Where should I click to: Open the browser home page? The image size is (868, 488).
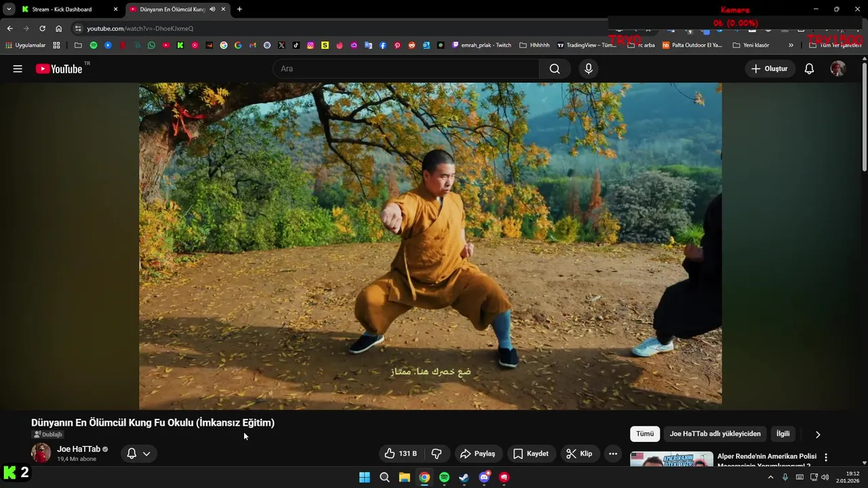(x=58, y=28)
